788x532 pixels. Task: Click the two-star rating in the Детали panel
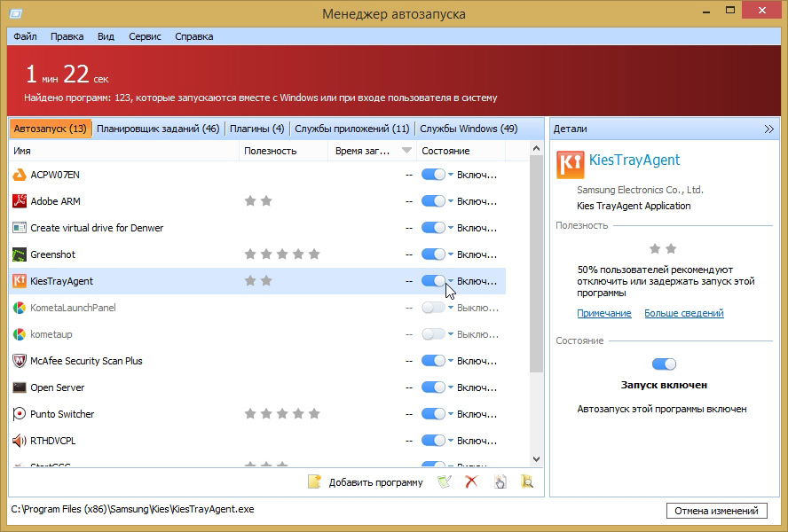(x=662, y=248)
